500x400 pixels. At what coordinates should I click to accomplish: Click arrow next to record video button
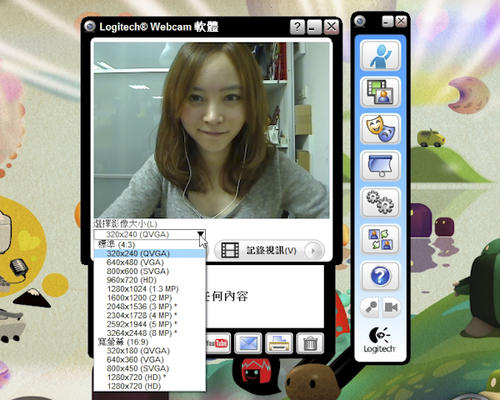(x=313, y=251)
